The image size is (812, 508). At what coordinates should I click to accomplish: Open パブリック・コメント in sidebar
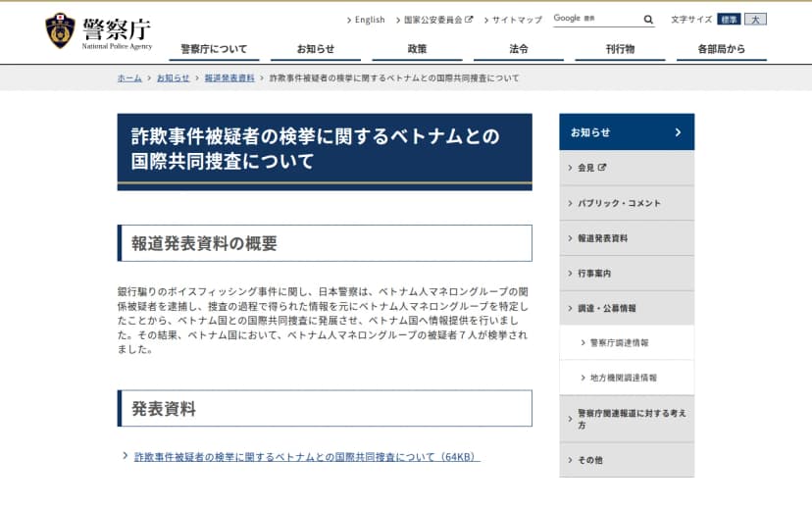click(x=627, y=203)
